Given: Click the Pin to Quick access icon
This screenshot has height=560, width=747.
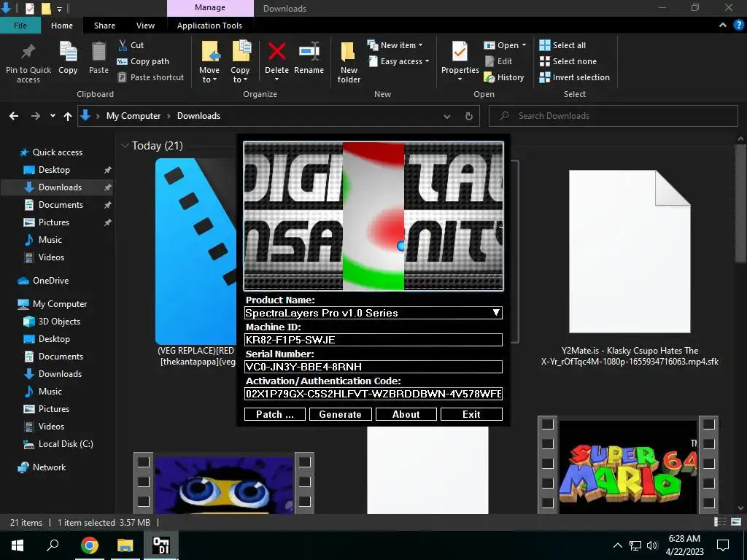Looking at the screenshot, I should pyautogui.click(x=28, y=52).
